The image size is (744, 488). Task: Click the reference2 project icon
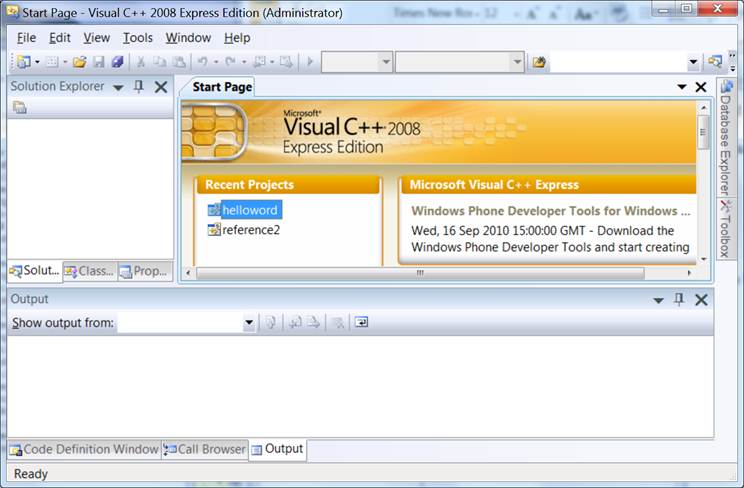(214, 230)
